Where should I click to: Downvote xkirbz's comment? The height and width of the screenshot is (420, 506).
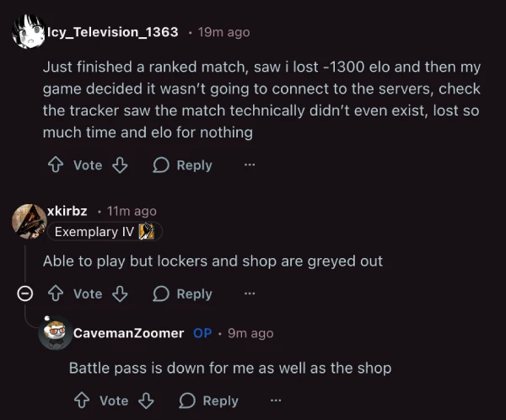pyautogui.click(x=120, y=293)
